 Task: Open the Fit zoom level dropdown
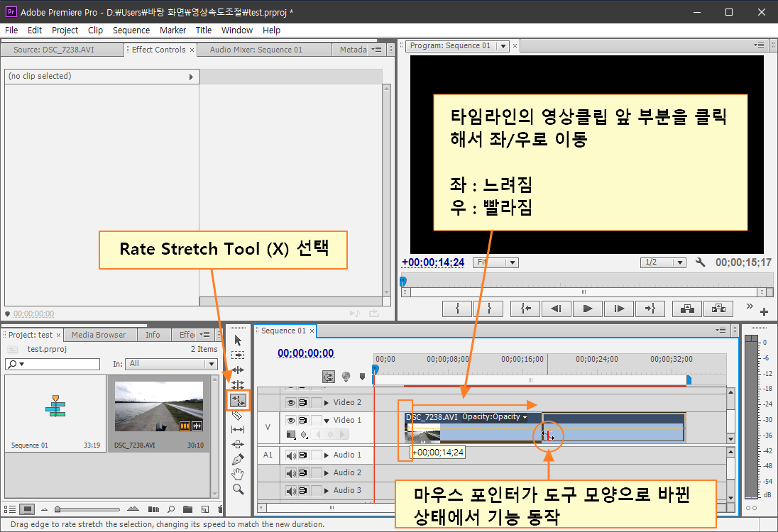[495, 262]
